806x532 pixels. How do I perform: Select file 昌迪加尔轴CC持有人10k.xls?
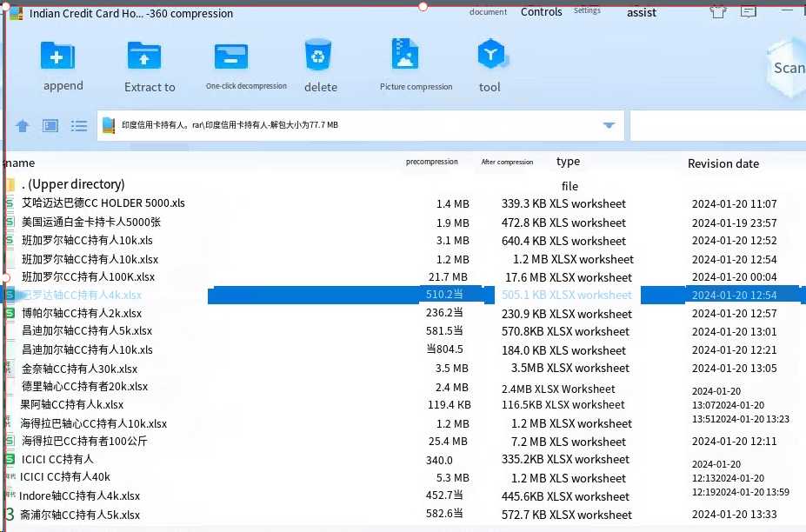point(87,349)
